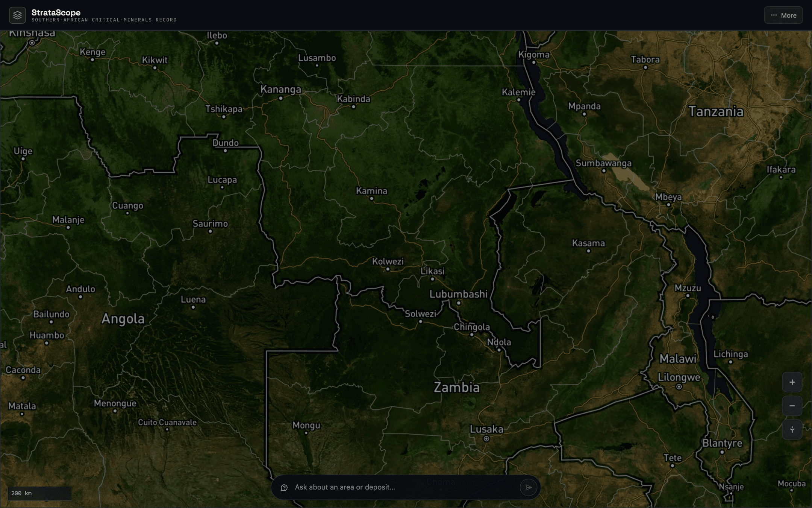This screenshot has width=812, height=508.
Task: Select the Andulo town label
Action: click(x=80, y=289)
